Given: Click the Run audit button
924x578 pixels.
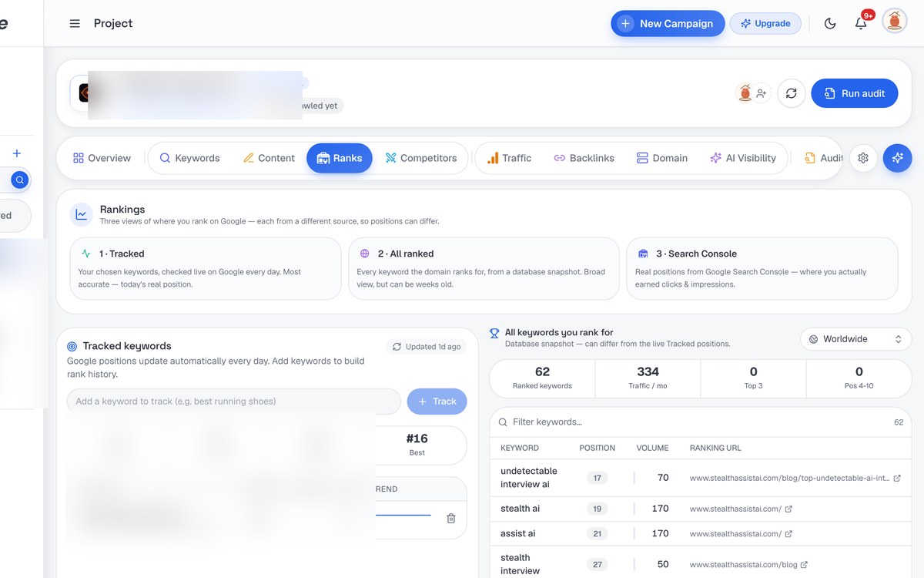Looking at the screenshot, I should 855,93.
